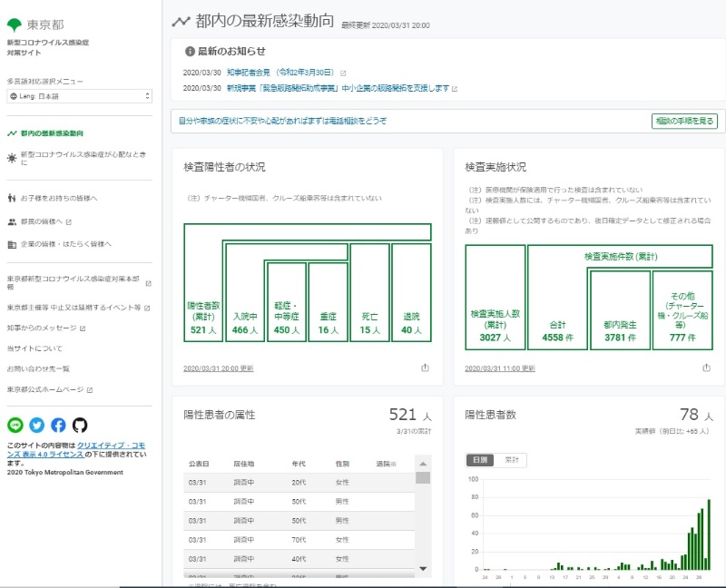Click share icon on 検査実施状況 card
Viewport: 726px width, 588px height.
707,368
